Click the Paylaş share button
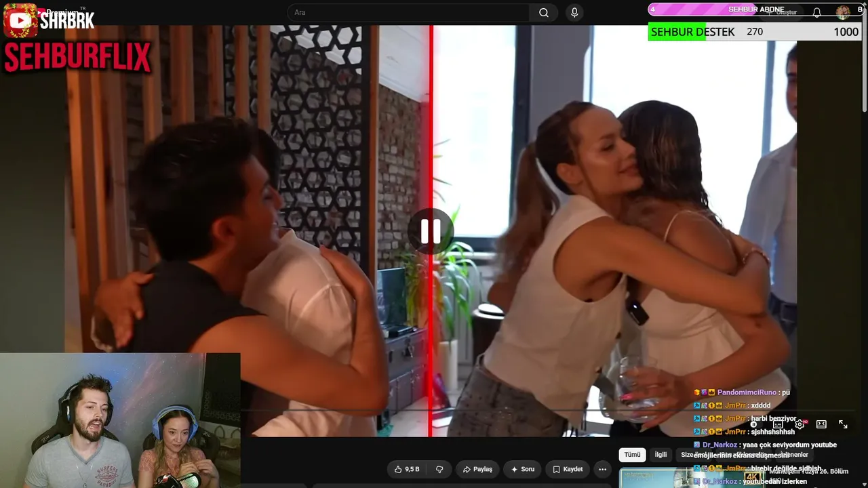Viewport: 868px width, 488px height. (477, 469)
